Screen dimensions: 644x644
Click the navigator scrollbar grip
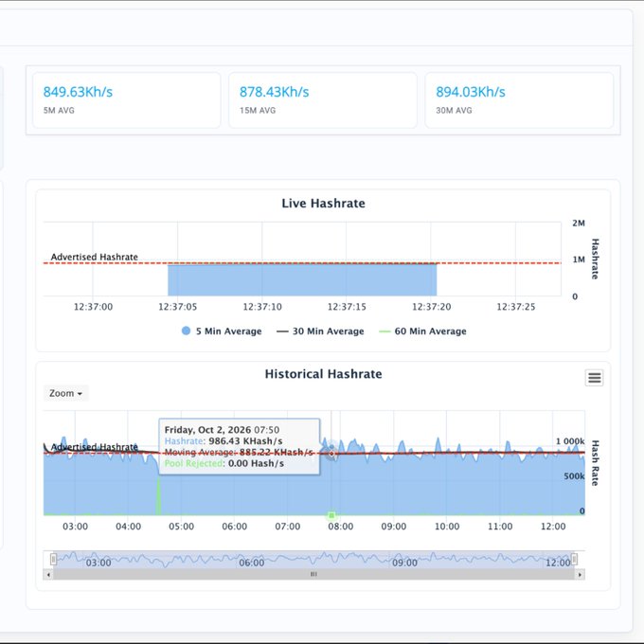[313, 574]
